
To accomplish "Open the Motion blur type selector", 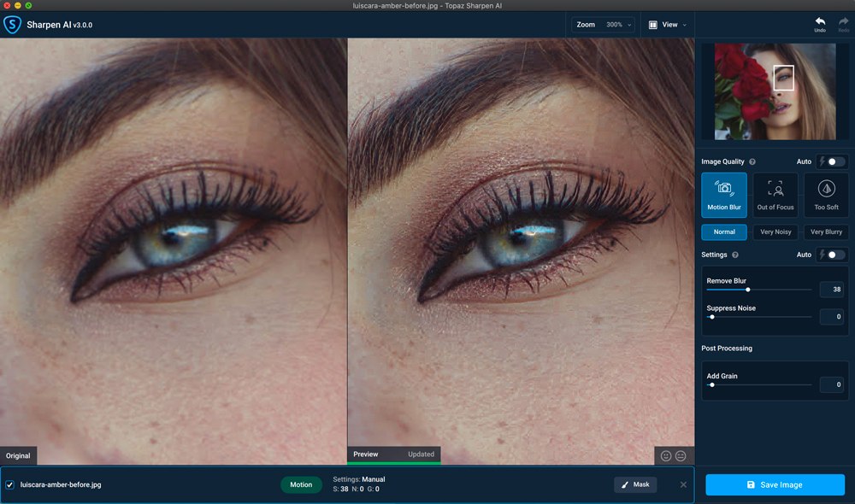I will click(x=301, y=484).
